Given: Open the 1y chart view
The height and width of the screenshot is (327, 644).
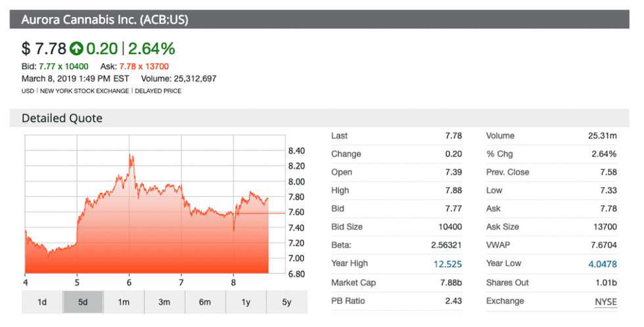Looking at the screenshot, I should tap(246, 302).
